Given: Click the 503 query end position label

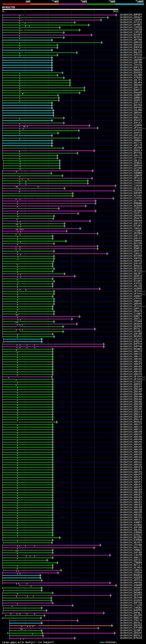Looking at the screenshot, I should (x=115, y=11).
